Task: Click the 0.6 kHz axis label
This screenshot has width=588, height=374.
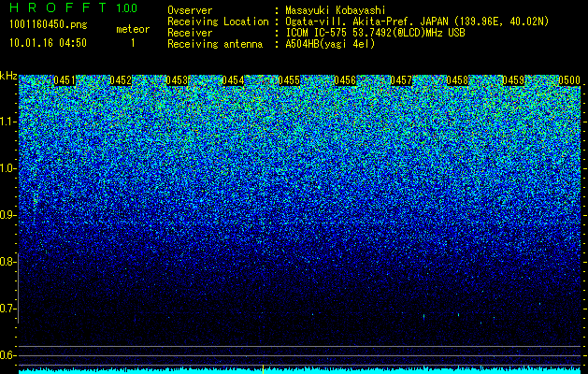Action: pyautogui.click(x=8, y=355)
